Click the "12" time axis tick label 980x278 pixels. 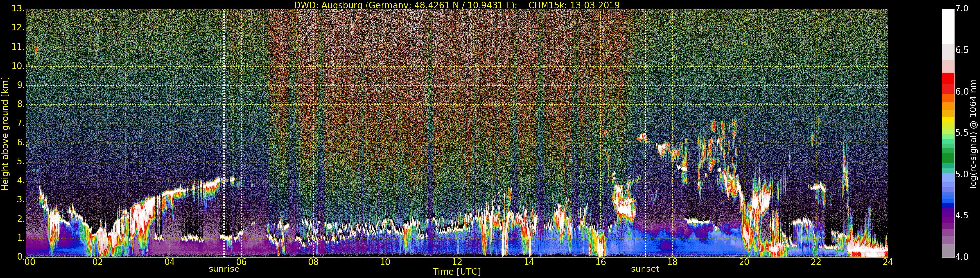[x=457, y=262]
